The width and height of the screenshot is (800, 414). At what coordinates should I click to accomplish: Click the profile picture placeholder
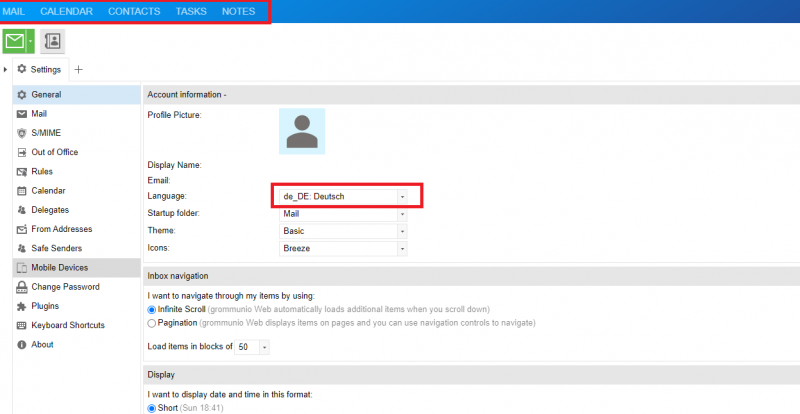[x=302, y=131]
